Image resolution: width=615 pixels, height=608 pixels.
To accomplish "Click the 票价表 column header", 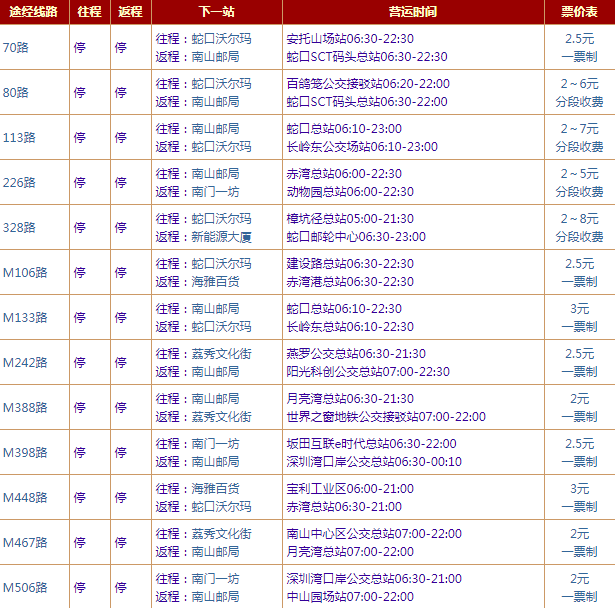I will (579, 11).
